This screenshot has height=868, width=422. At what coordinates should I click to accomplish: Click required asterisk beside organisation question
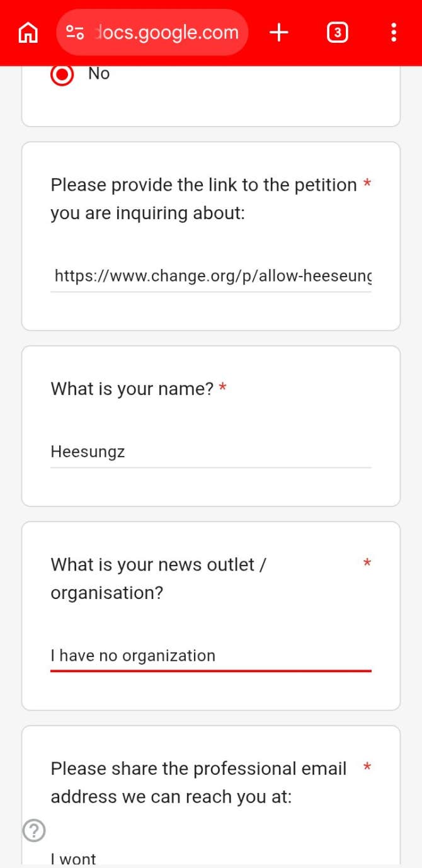367,564
